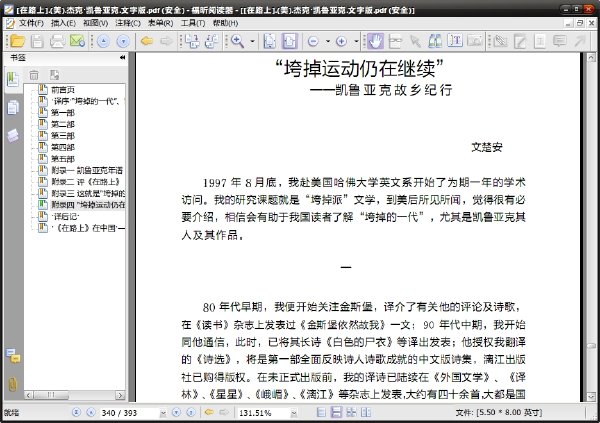Viewport: 600px width, 423px height.
Task: Print the document with printer icon
Action: click(57, 41)
